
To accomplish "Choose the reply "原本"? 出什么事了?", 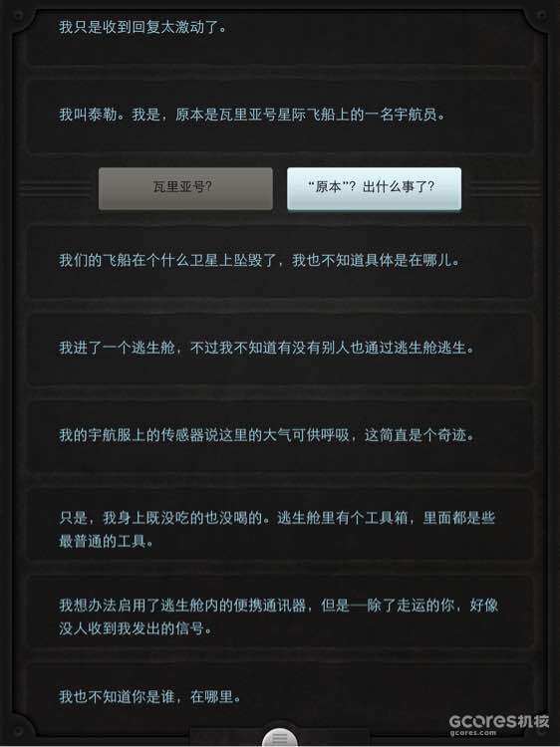I will 374,188.
